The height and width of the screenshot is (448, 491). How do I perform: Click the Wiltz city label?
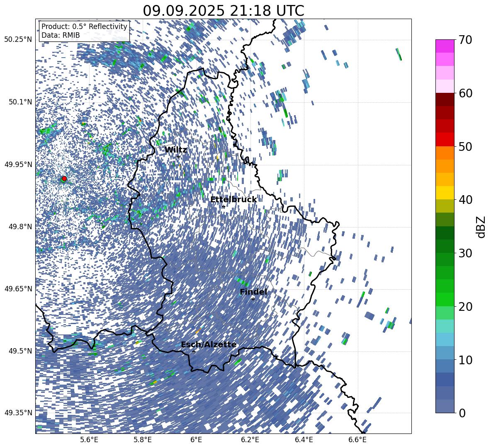pos(176,150)
